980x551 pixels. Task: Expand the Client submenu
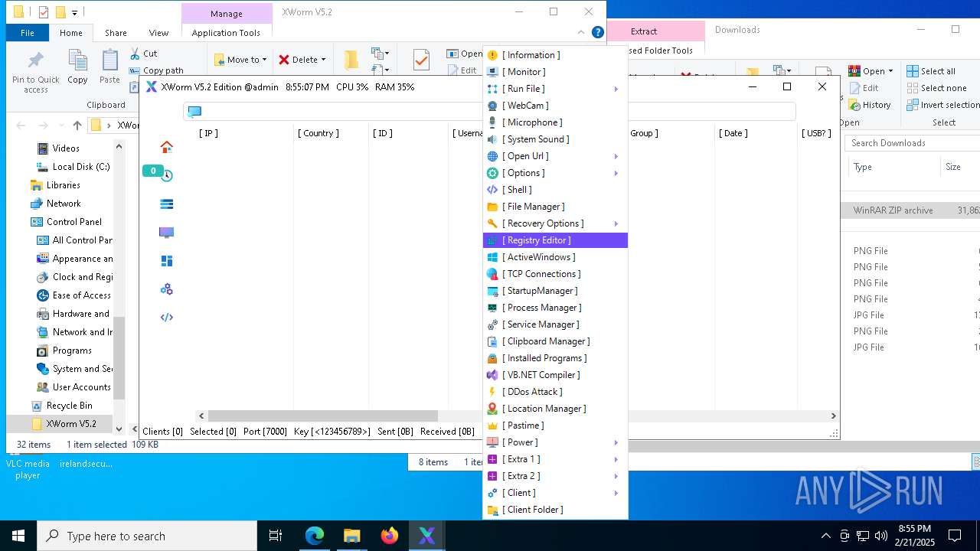pos(616,493)
